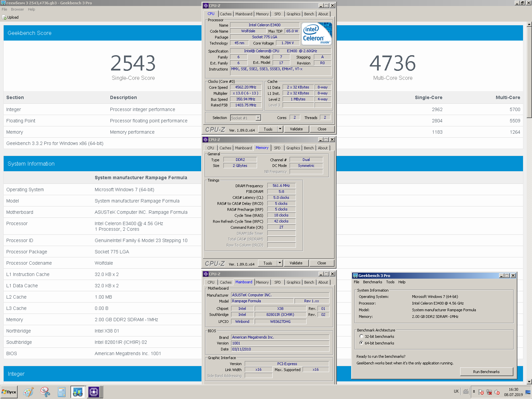Image resolution: width=532 pixels, height=399 pixels.
Task: Click Tools button in top CPU-Z window
Action: tap(268, 129)
